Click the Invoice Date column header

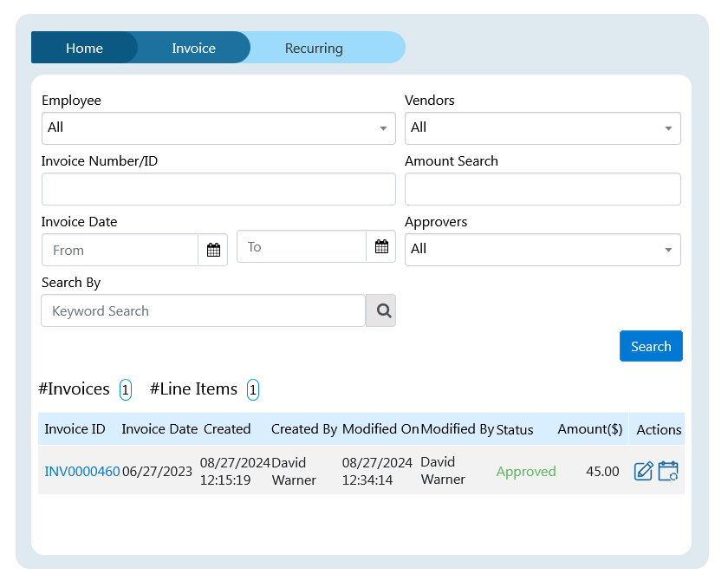tap(159, 429)
